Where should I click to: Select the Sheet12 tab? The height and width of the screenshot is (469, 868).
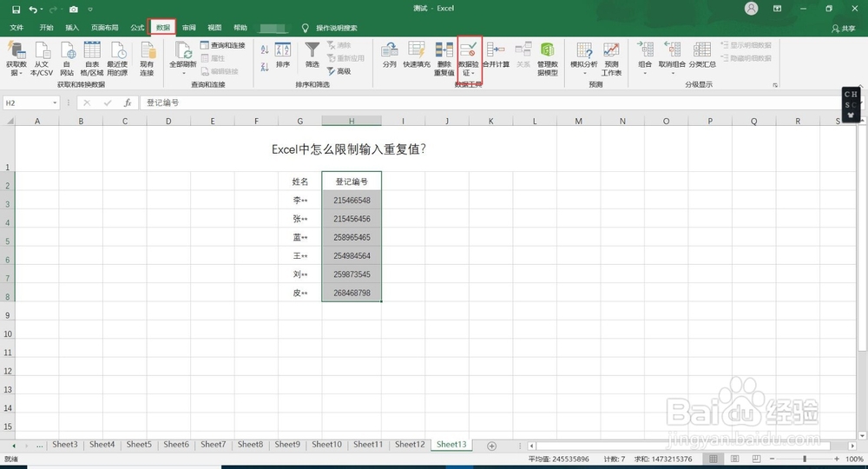coord(410,445)
